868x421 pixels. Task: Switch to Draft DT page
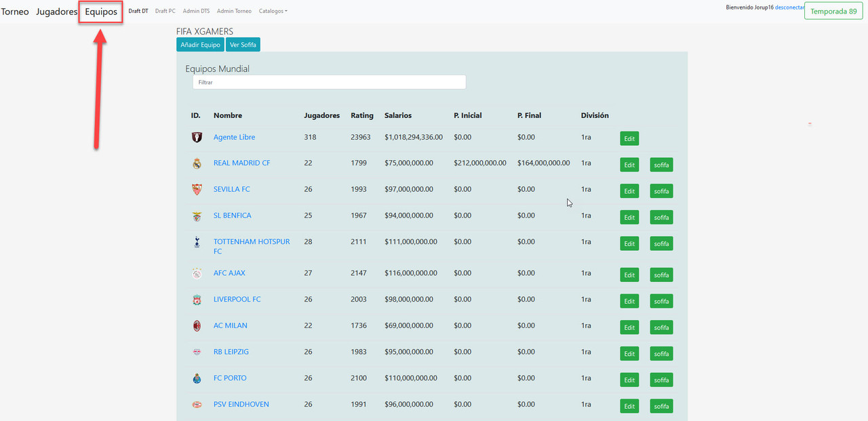point(138,12)
